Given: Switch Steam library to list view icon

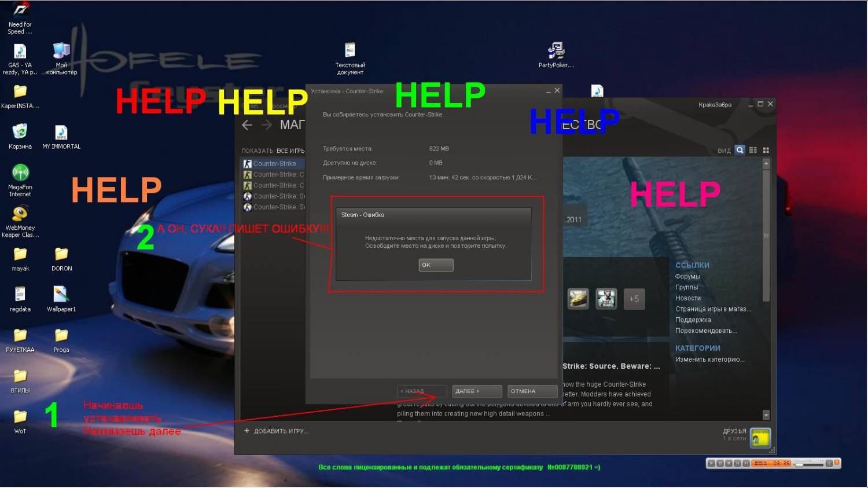Looking at the screenshot, I should (753, 150).
